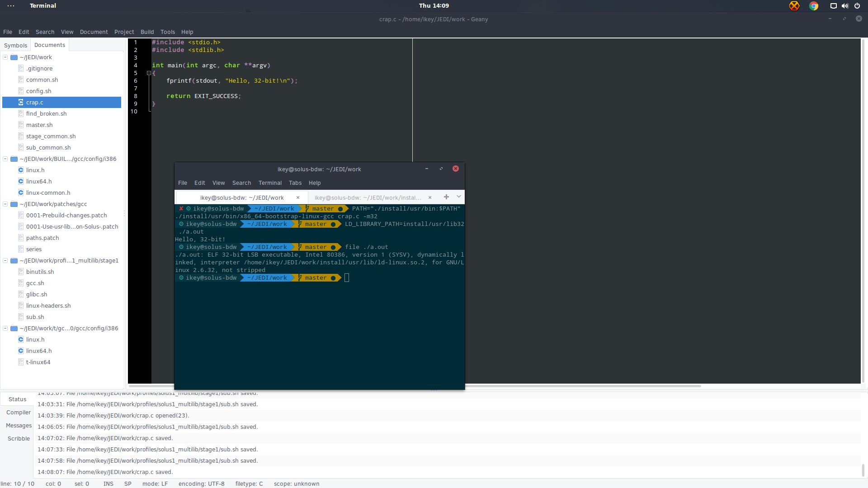The width and height of the screenshot is (868, 488).
Task: Click the terminal prompt cursor
Action: tap(347, 278)
